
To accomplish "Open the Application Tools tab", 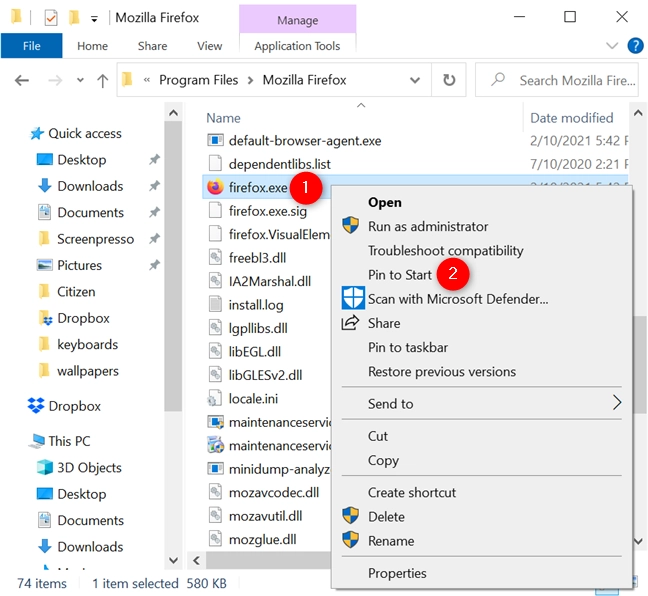I will 297,46.
